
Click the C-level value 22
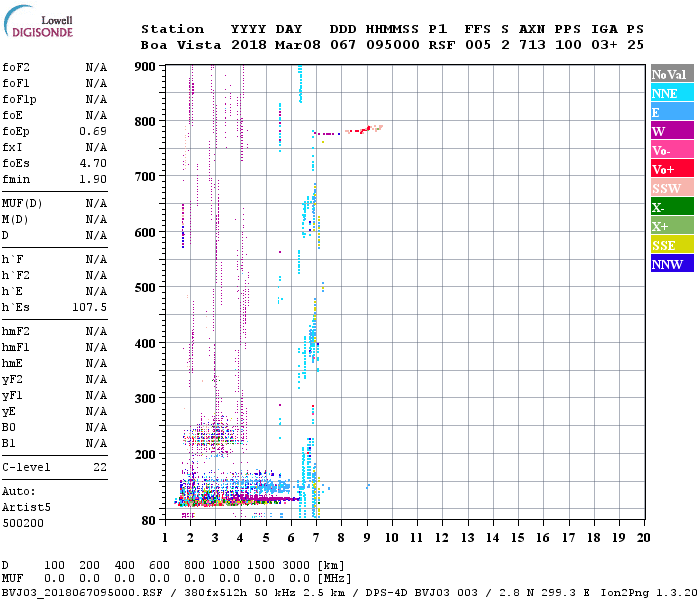point(100,467)
